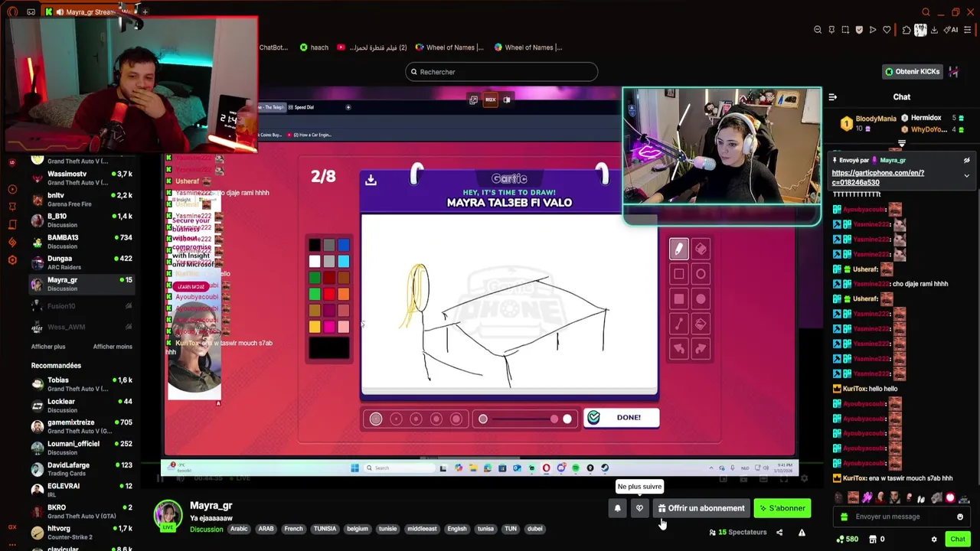
Task: Click Afficher moins in sidebar
Action: 113,347
